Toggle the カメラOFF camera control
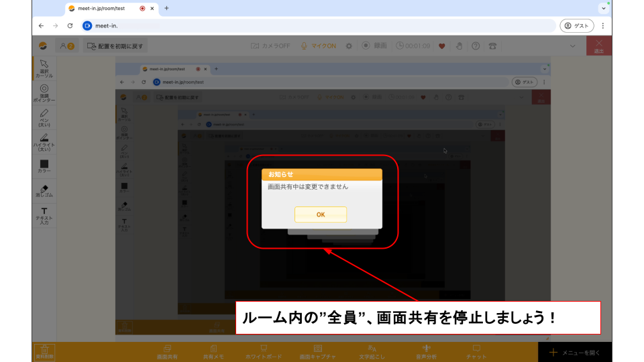Image resolution: width=644 pixels, height=362 pixels. click(x=270, y=46)
